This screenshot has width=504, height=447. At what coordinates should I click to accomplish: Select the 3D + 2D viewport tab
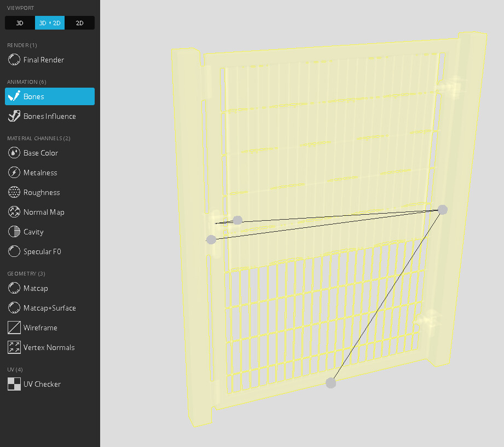(50, 23)
